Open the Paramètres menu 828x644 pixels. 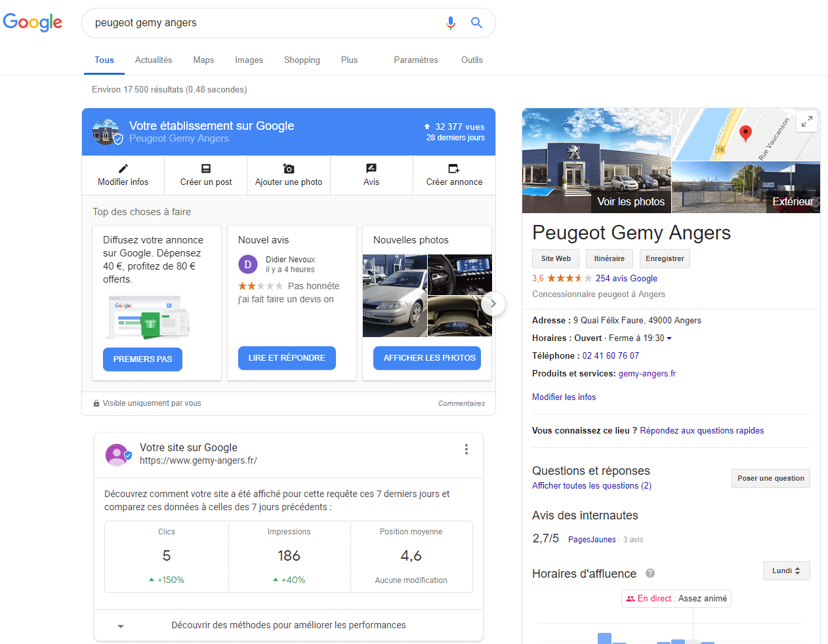click(x=416, y=60)
